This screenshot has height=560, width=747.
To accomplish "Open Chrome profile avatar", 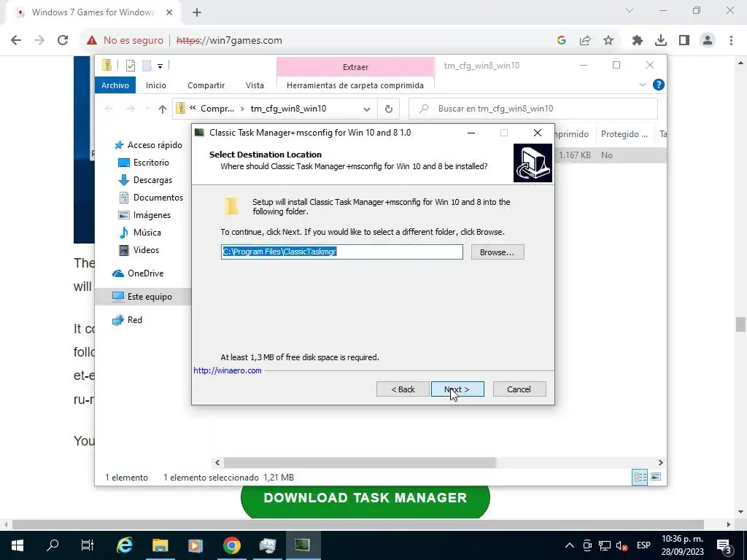I will pyautogui.click(x=708, y=41).
